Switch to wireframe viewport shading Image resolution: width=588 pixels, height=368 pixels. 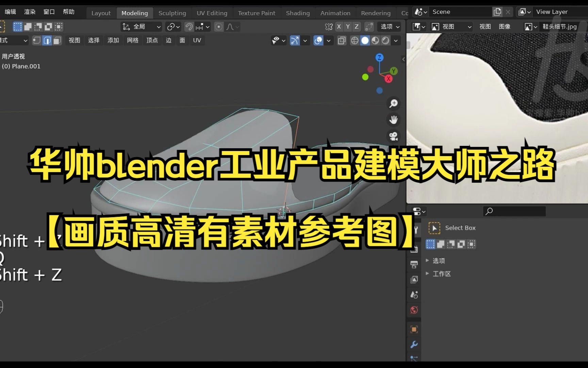(355, 41)
